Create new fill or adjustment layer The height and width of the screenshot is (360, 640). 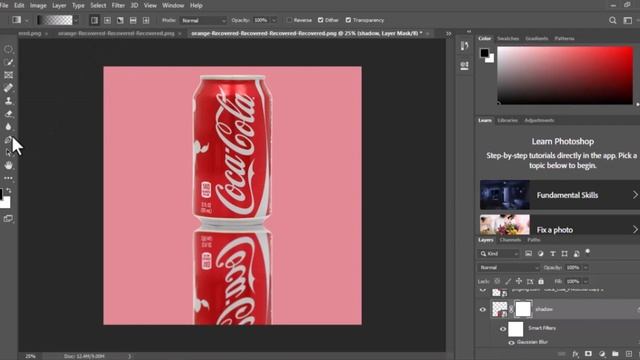pos(602,354)
